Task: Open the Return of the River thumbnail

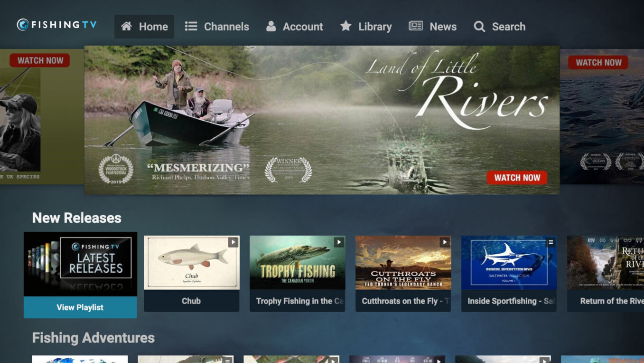Action: [x=612, y=264]
